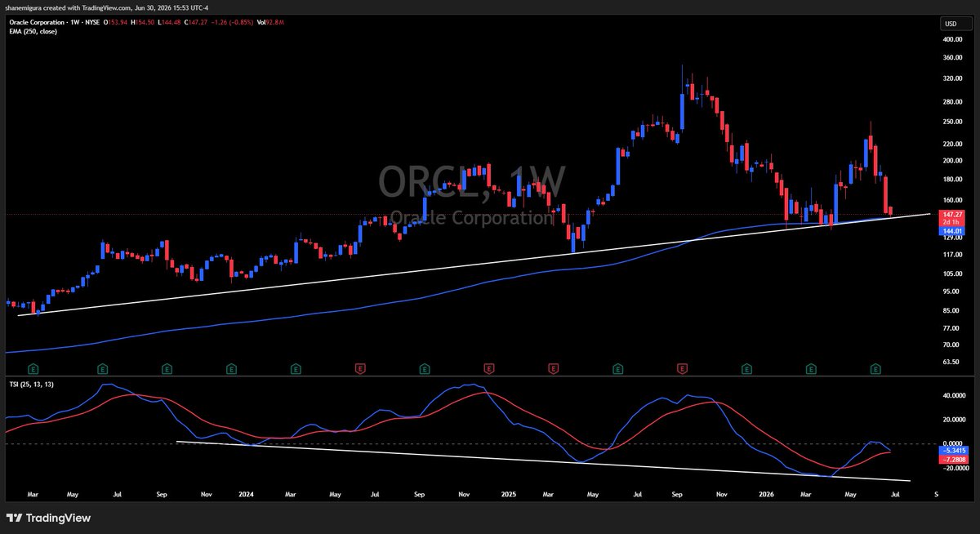Click the 320.00 price axis label

(x=953, y=79)
